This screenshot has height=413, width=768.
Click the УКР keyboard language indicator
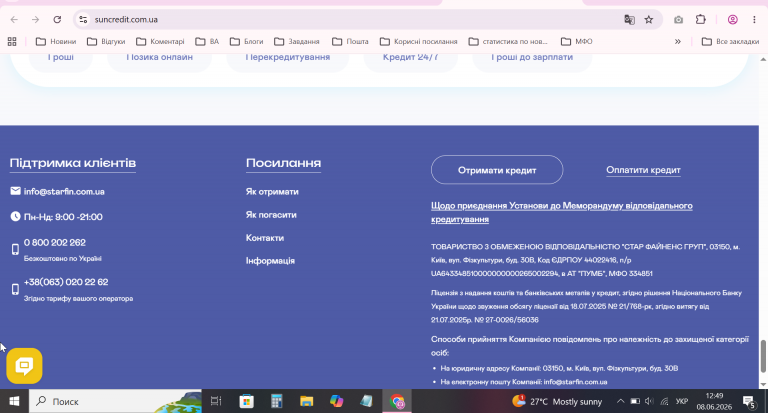(x=682, y=401)
